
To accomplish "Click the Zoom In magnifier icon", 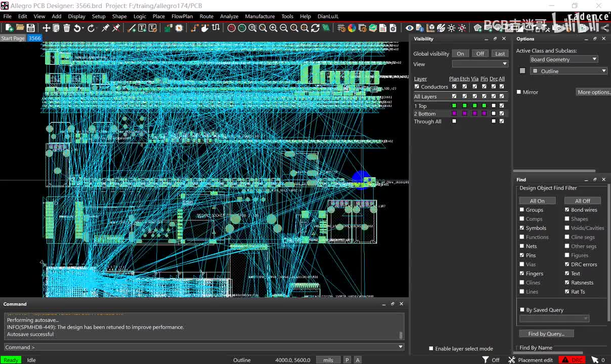I will tap(273, 28).
